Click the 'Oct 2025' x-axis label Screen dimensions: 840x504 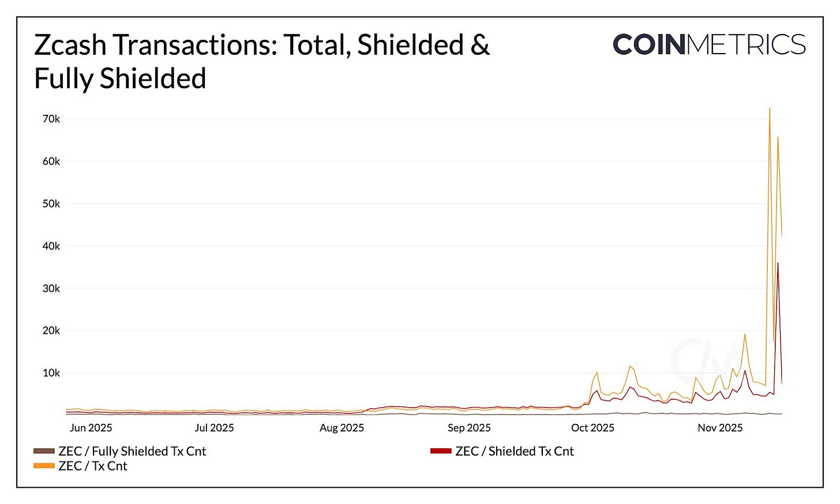[x=592, y=428]
